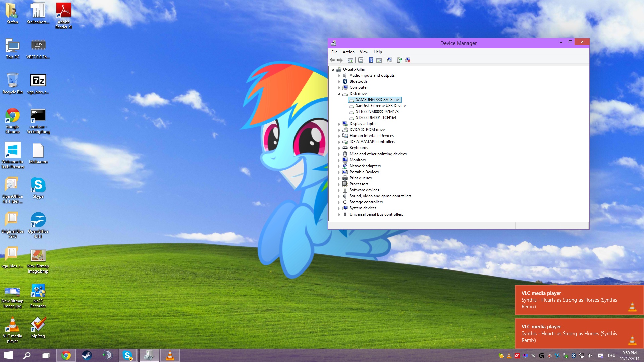Expand the Sound, video and game controllers node
This screenshot has height=362, width=644.
coord(339,196)
